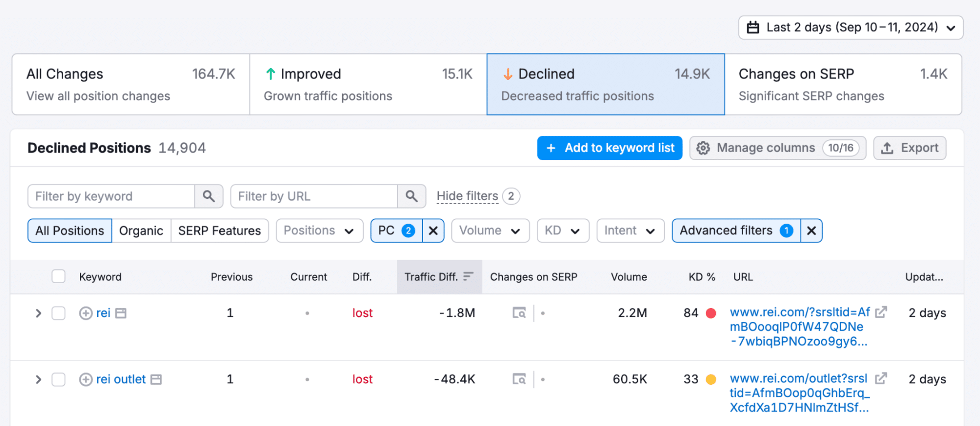Click the Manage columns button
Viewport: 980px width, 426px height.
[778, 148]
